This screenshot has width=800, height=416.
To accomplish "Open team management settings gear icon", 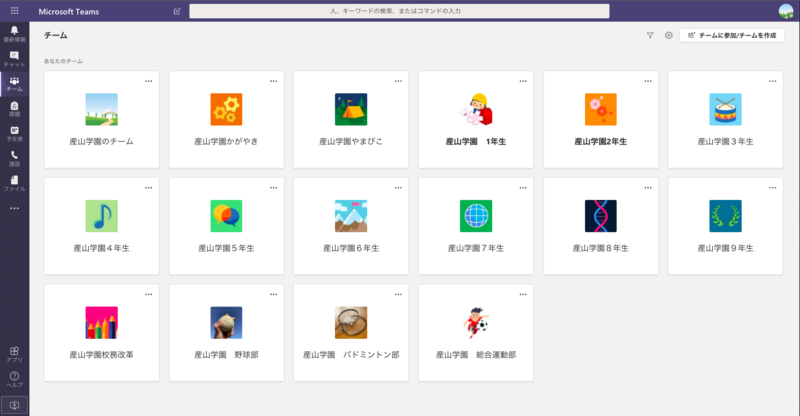I will pos(669,35).
